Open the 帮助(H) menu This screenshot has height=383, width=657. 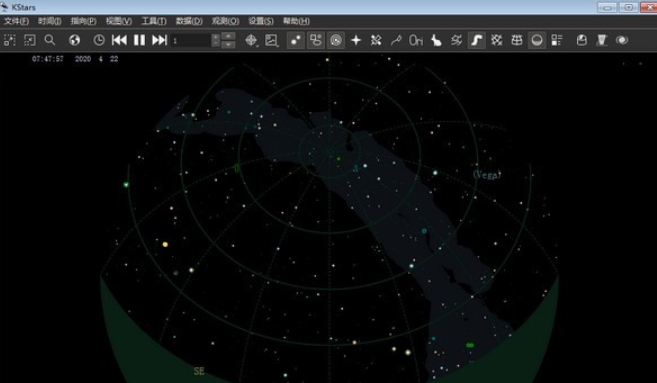coord(296,21)
